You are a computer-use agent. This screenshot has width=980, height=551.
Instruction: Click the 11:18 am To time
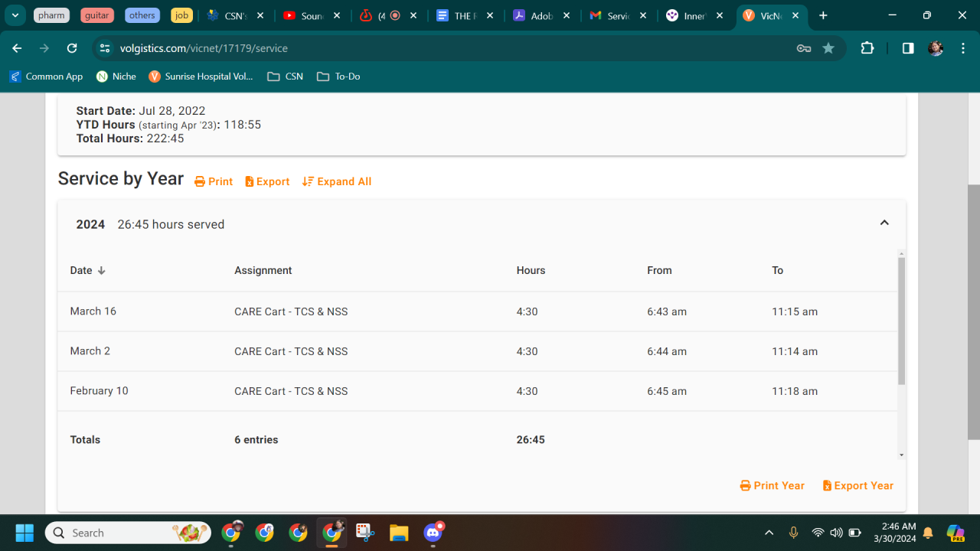795,391
